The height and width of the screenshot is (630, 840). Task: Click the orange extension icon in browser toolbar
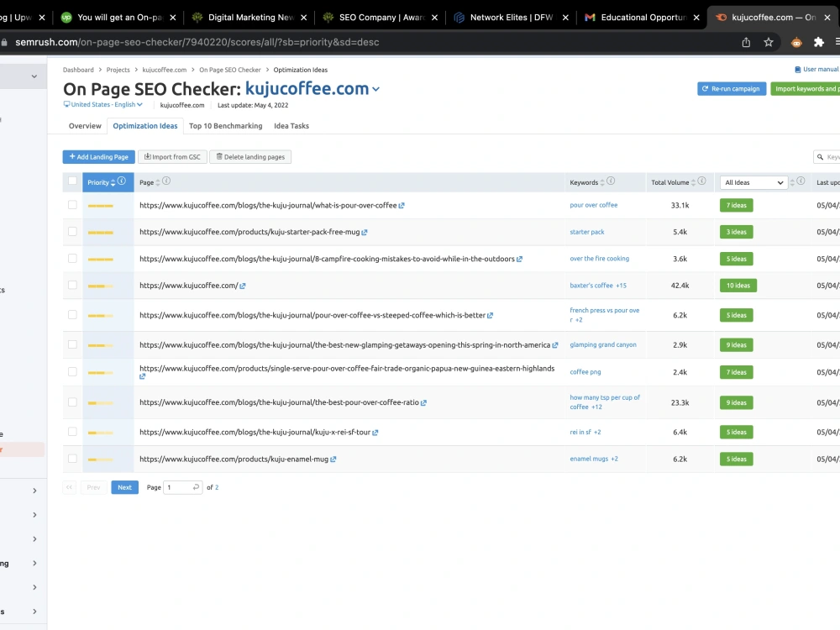click(796, 42)
